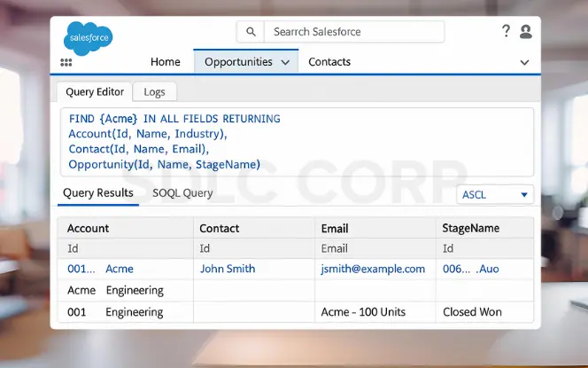588x368 pixels.
Task: Click the Id subheader under Account
Action: point(126,248)
